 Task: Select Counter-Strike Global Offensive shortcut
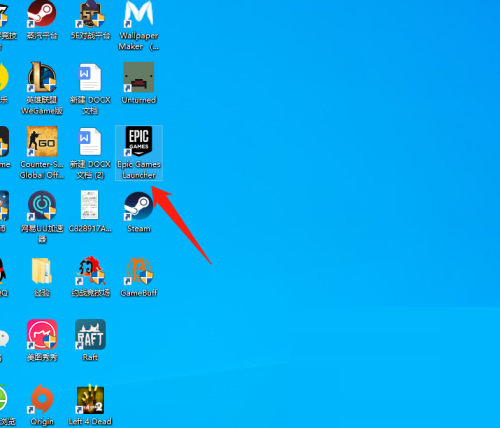[42, 153]
